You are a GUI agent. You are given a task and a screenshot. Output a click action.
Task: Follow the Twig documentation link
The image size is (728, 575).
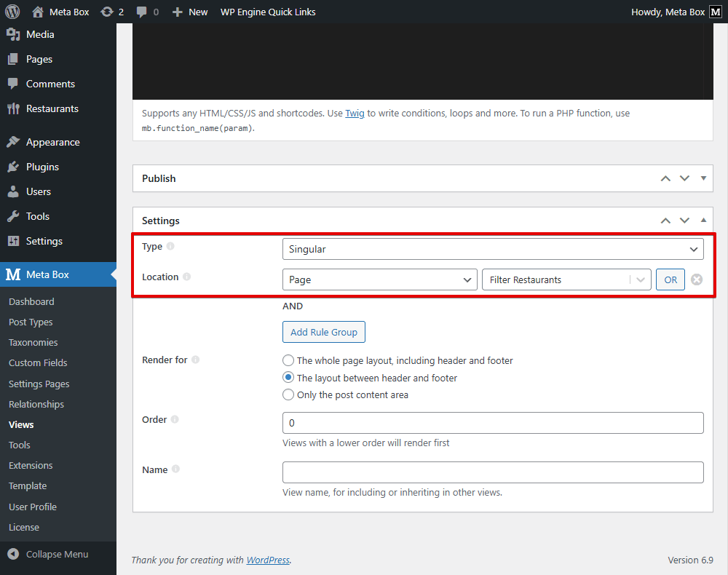[x=355, y=114]
